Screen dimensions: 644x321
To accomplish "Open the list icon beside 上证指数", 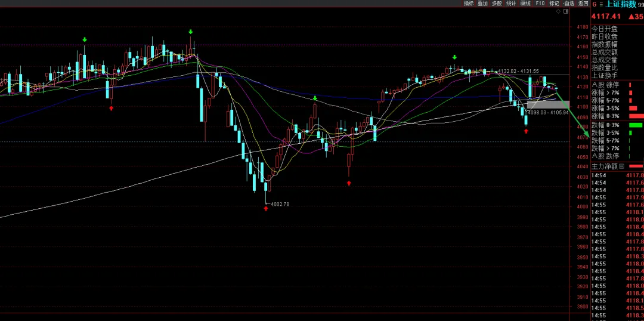I will pyautogui.click(x=601, y=5).
